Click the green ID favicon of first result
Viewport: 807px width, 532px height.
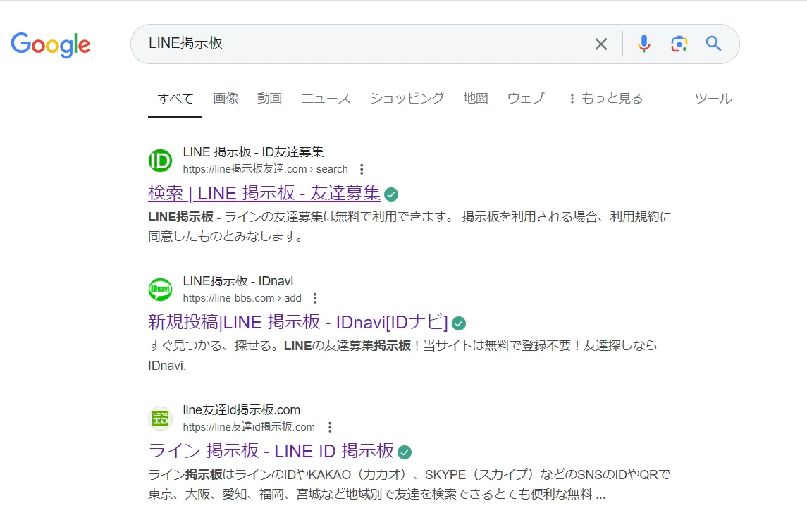tap(160, 161)
